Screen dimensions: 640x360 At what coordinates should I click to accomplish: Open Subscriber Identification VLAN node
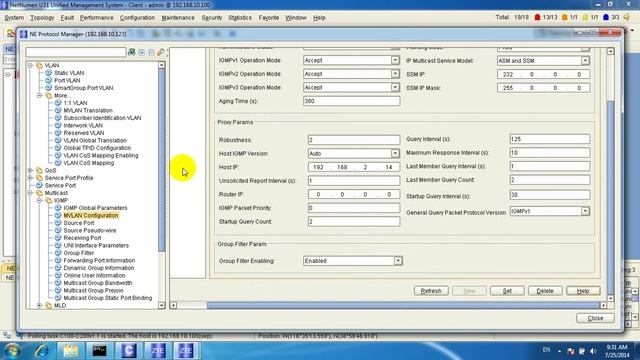[x=102, y=118]
